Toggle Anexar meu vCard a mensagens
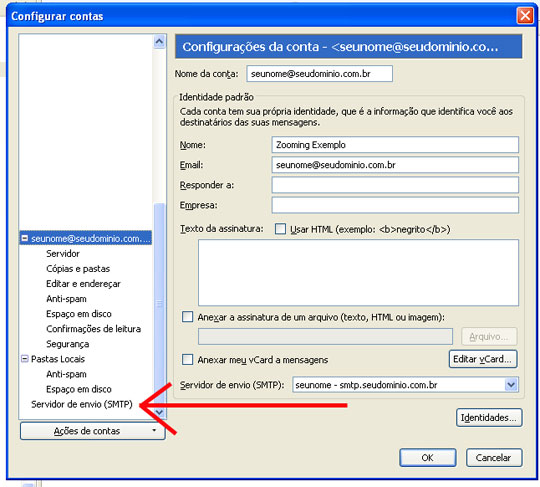Viewport: 540px width, 487px height. coord(187,359)
